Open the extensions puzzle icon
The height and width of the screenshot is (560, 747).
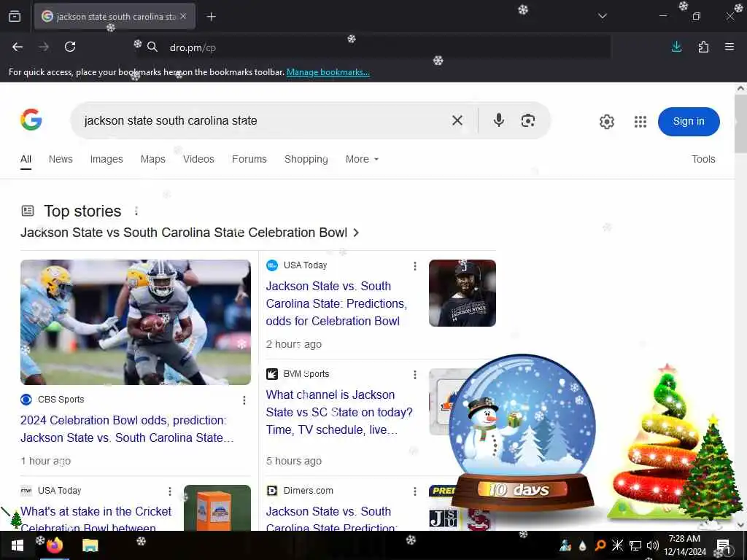[703, 47]
